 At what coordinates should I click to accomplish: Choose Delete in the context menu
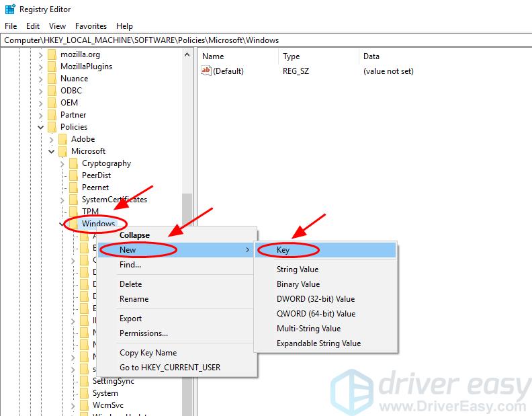coord(177,284)
